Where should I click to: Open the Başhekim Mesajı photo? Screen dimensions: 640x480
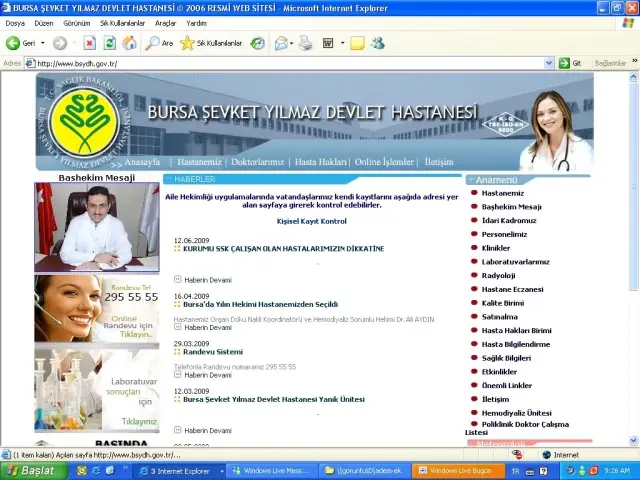pos(97,227)
